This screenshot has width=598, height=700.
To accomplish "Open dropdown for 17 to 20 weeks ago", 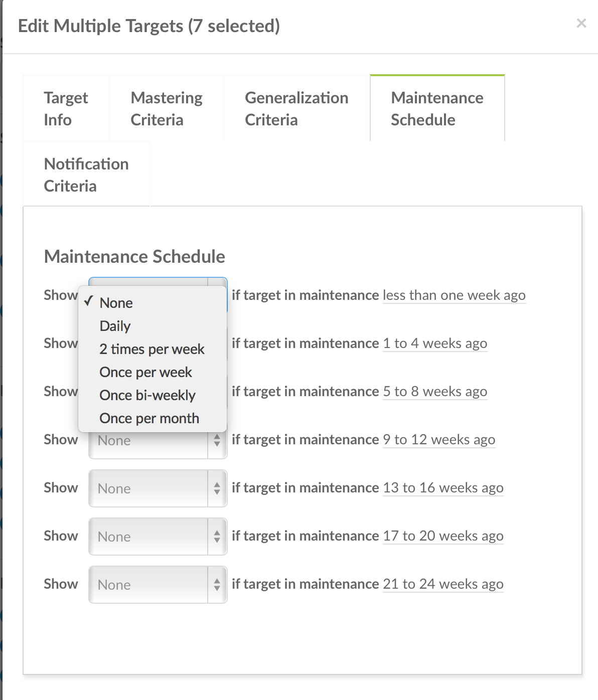I will (x=158, y=537).
